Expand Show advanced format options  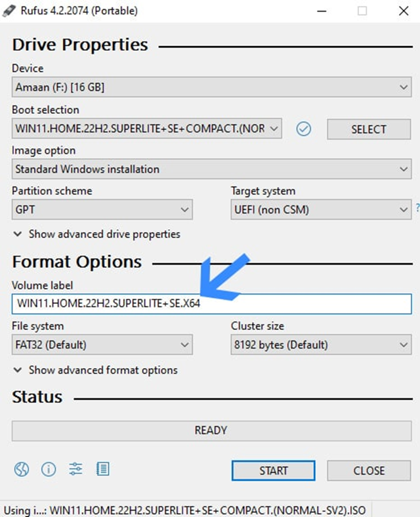tap(95, 370)
